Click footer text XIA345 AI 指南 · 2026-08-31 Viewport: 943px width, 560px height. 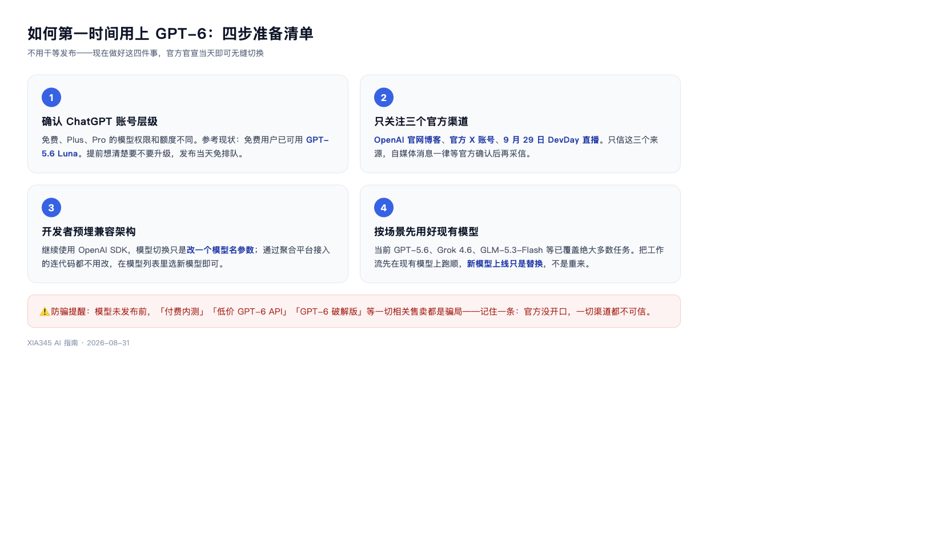[78, 343]
